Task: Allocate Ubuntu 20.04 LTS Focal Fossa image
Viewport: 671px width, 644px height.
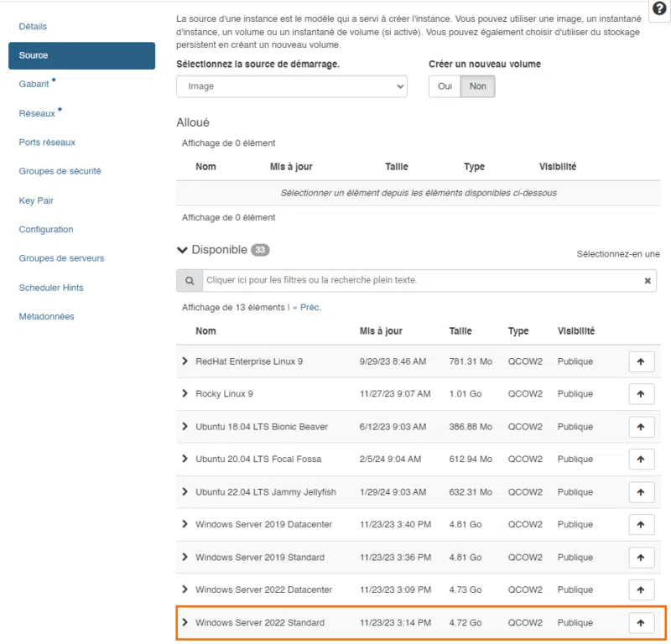Action: (641, 460)
